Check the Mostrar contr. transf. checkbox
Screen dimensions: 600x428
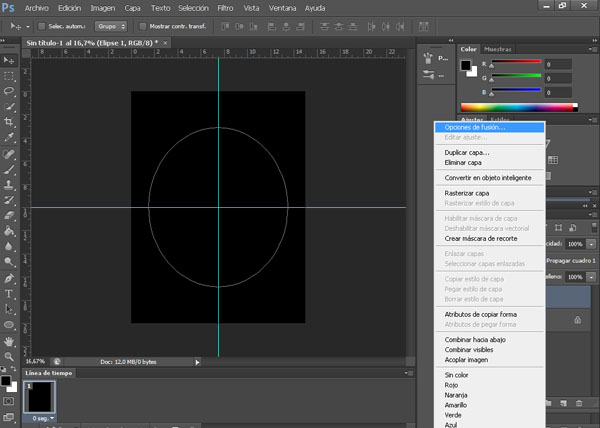[x=142, y=25]
